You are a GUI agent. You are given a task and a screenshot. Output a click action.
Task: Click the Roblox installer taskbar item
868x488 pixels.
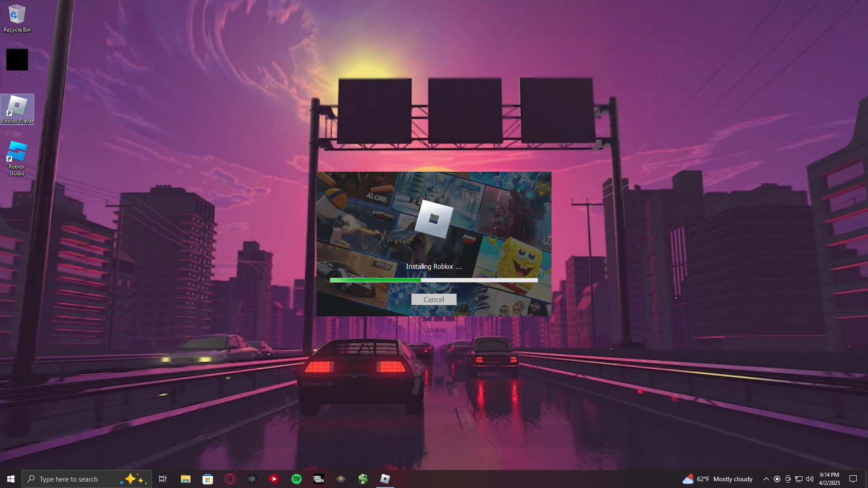tap(385, 479)
